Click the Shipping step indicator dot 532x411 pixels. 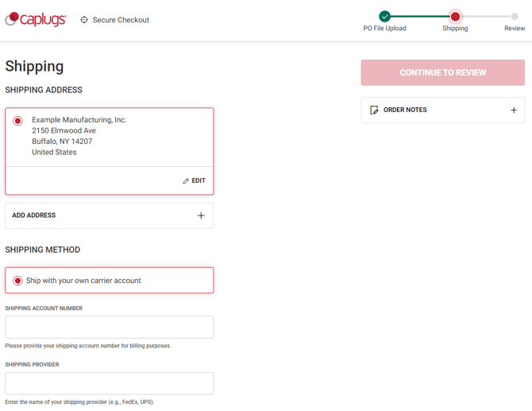point(455,16)
